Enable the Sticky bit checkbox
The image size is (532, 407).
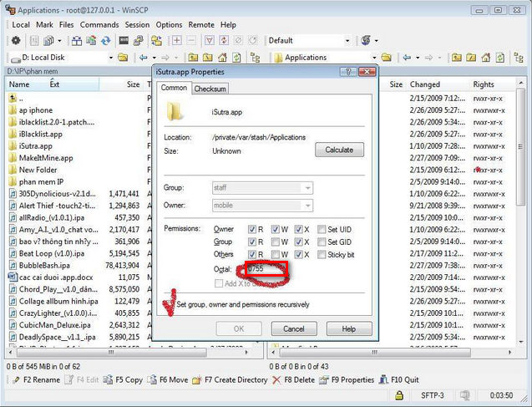pyautogui.click(x=322, y=254)
